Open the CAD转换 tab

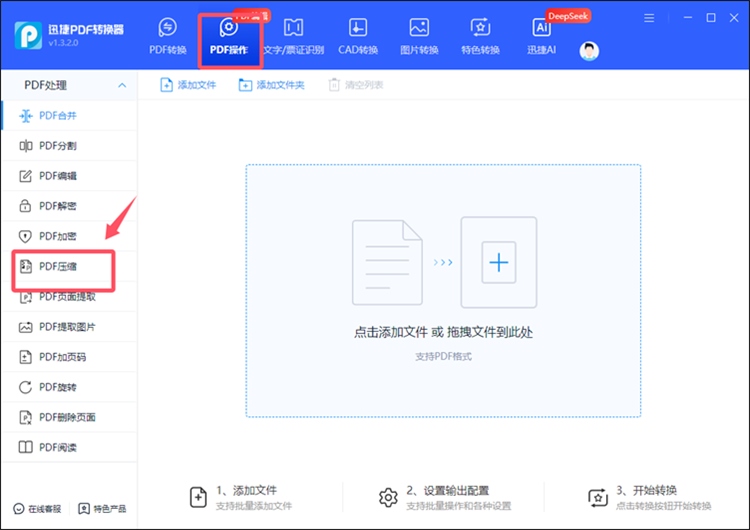click(x=358, y=37)
